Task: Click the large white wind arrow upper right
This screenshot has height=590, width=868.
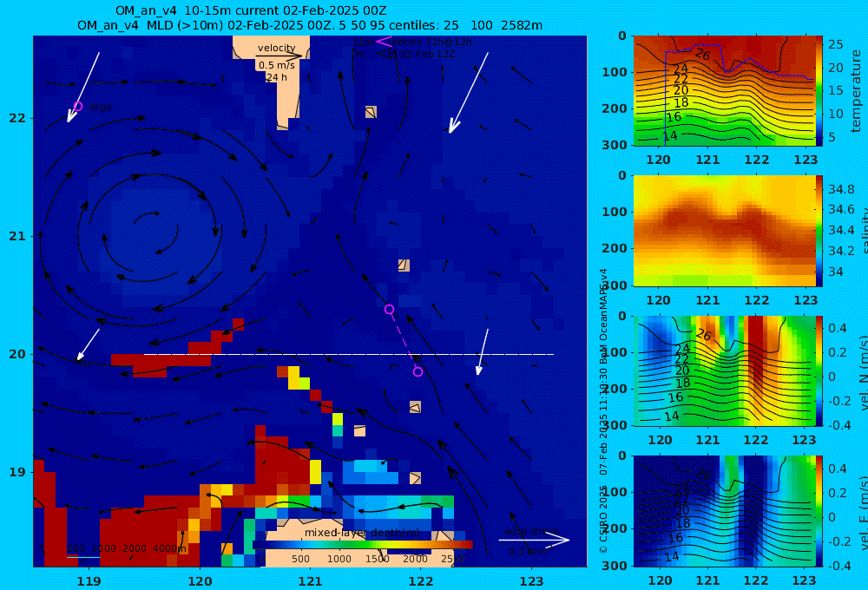Action: [x=469, y=93]
